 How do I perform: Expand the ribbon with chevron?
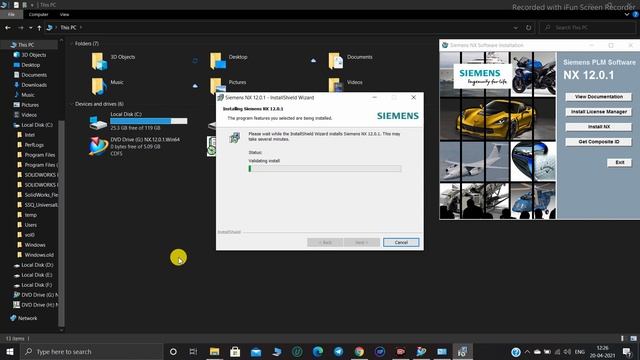pyautogui.click(x=627, y=15)
